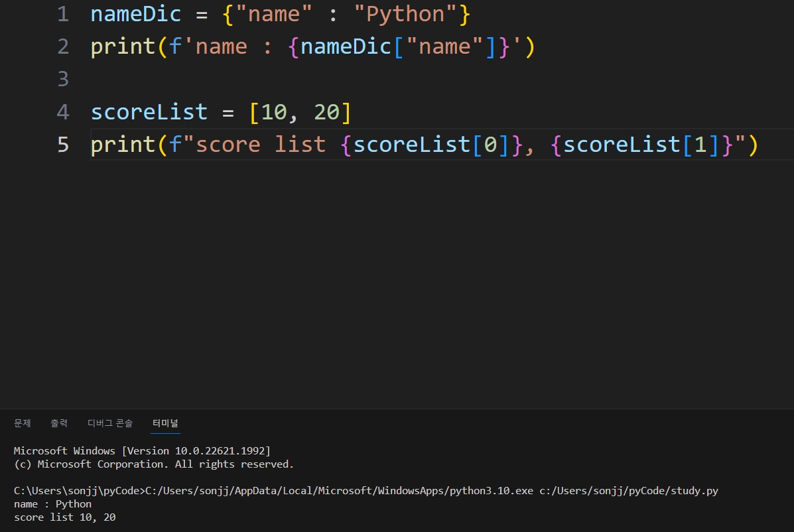This screenshot has width=794, height=532.
Task: Open the 문제 (Problems) panel tab
Action: click(x=23, y=423)
